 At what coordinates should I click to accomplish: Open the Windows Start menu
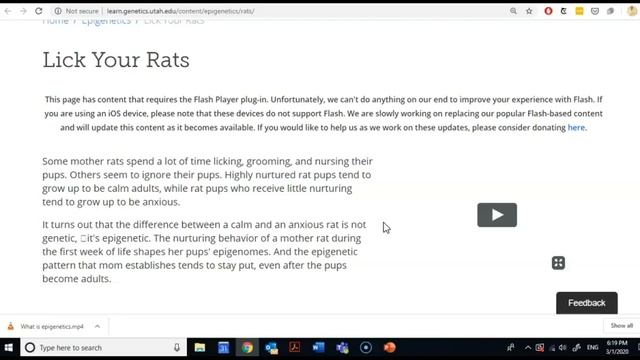(9, 348)
